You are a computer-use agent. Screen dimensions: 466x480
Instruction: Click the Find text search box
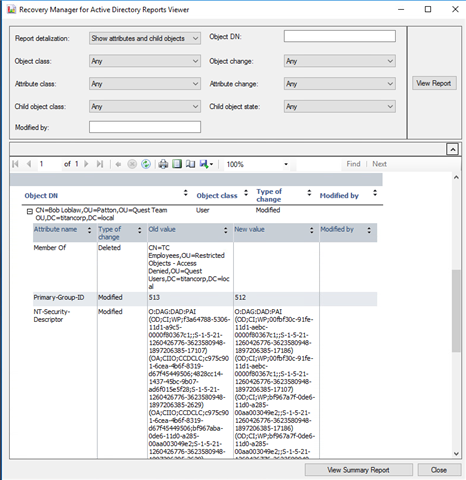coord(318,164)
